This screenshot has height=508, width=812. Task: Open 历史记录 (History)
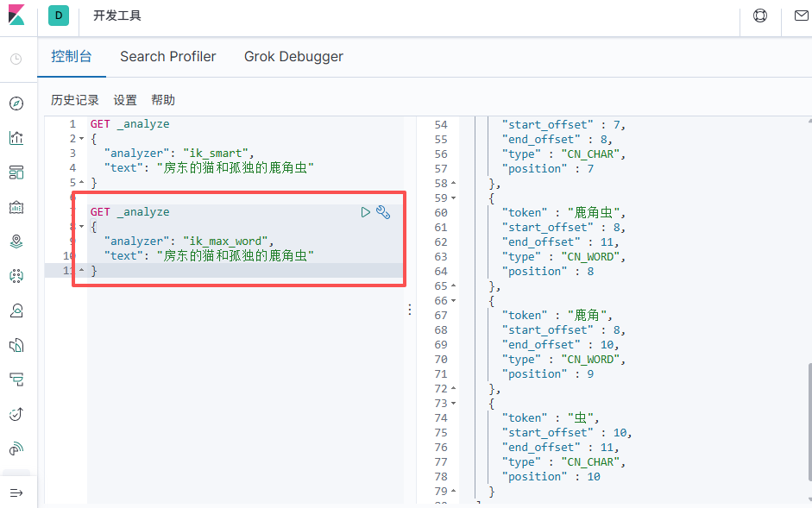tap(75, 100)
